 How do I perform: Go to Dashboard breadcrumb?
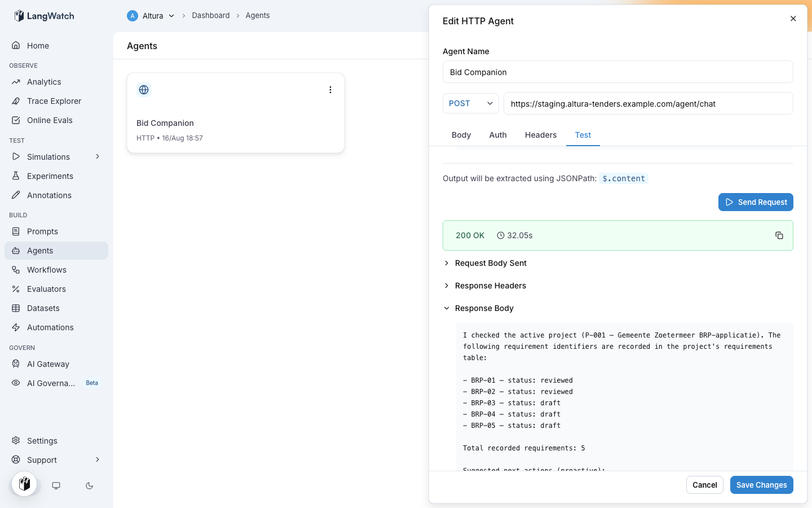pyautogui.click(x=211, y=15)
